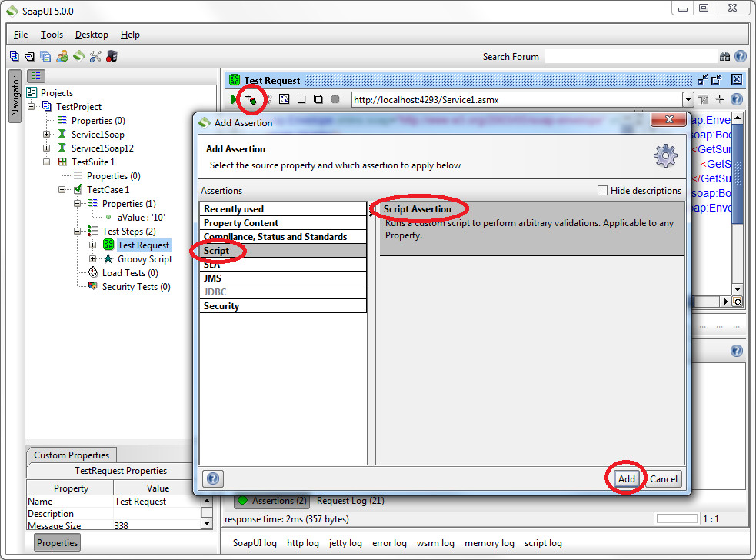The height and width of the screenshot is (560, 756).
Task: Expand the Test Request tree node
Action: (x=93, y=245)
